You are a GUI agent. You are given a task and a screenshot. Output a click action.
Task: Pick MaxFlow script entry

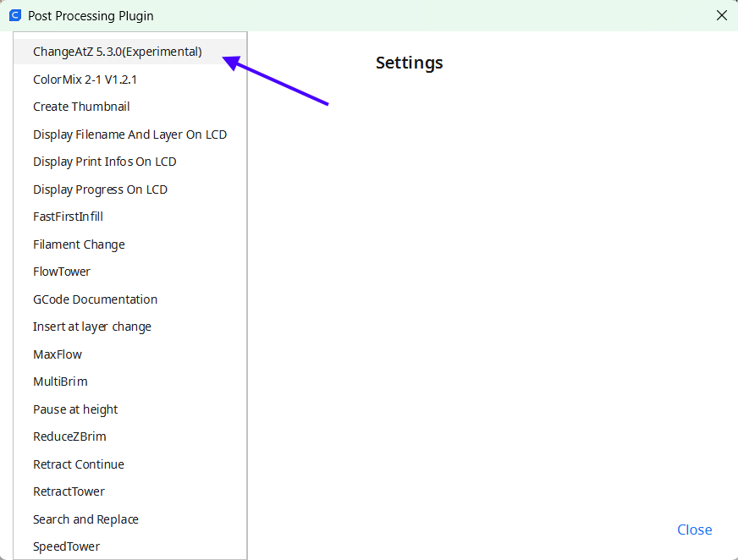129,354
